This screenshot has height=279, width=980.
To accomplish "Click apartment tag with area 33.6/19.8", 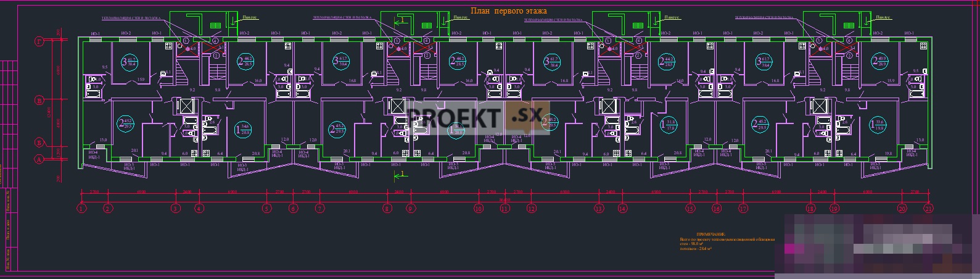I will click(x=875, y=126).
